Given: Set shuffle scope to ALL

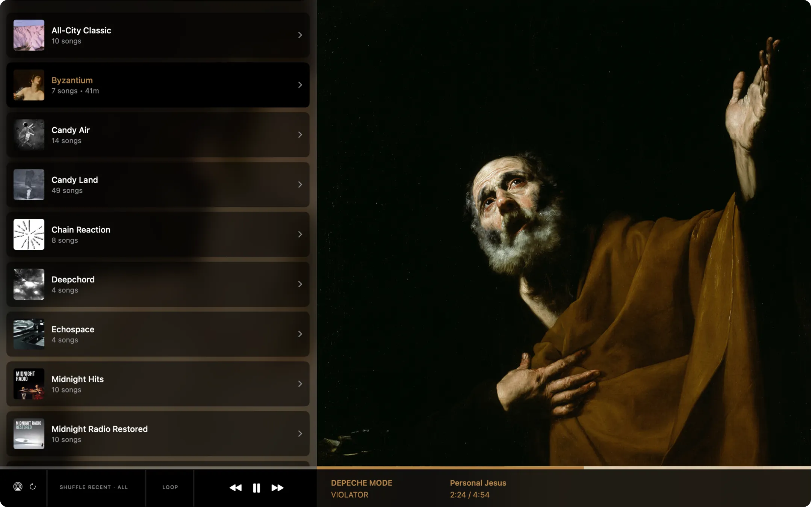Looking at the screenshot, I should pos(123,487).
